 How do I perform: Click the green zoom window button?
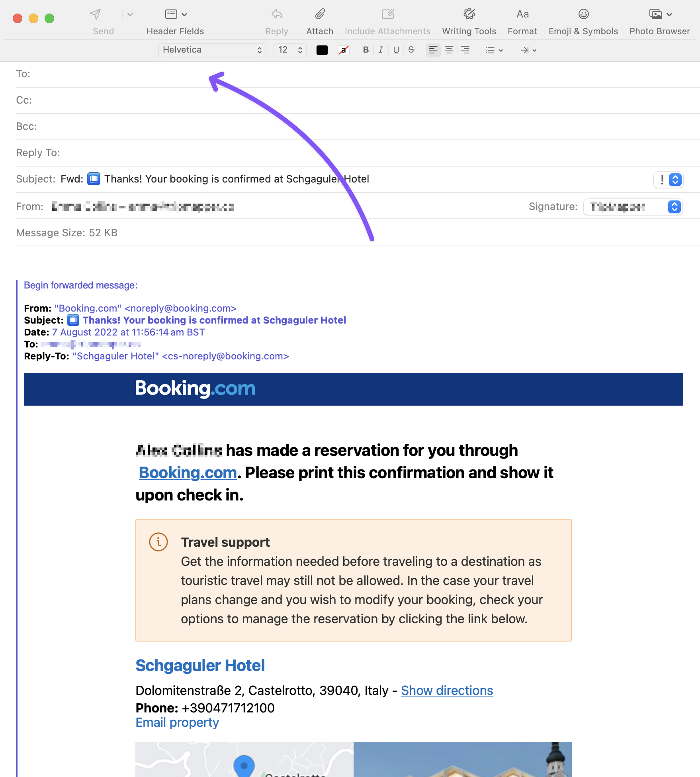pos(49,18)
